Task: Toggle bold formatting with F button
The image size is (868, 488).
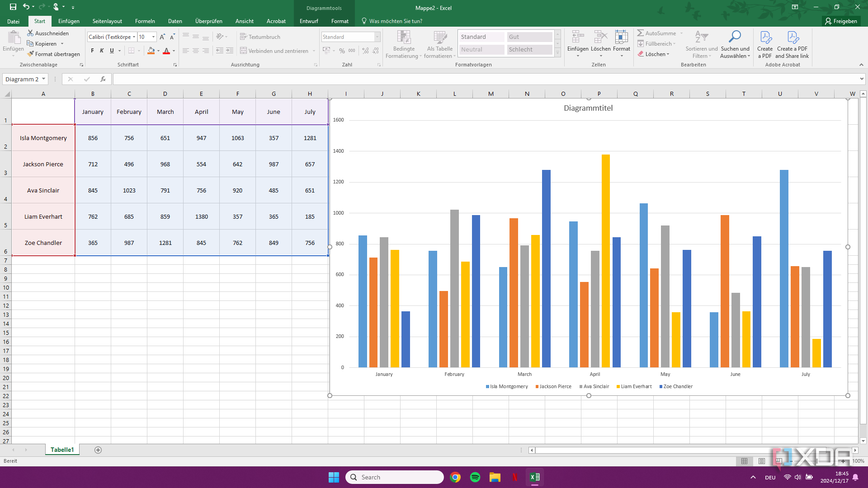Action: [92, 51]
